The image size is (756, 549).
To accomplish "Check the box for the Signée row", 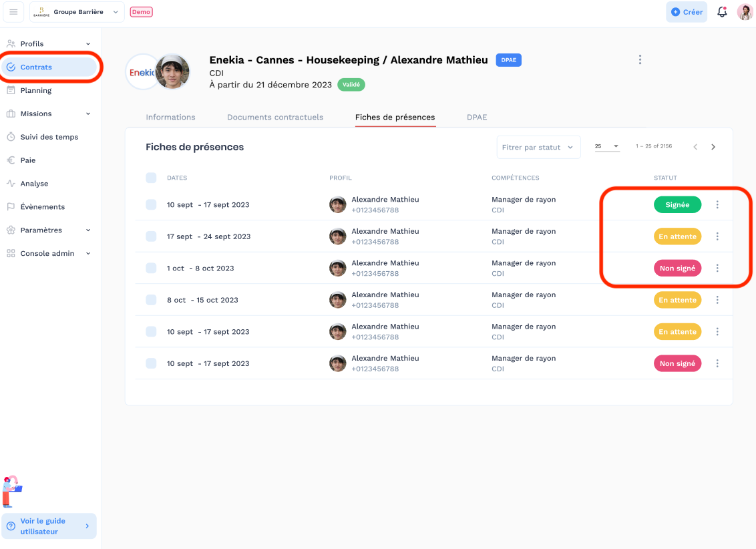I will [152, 205].
